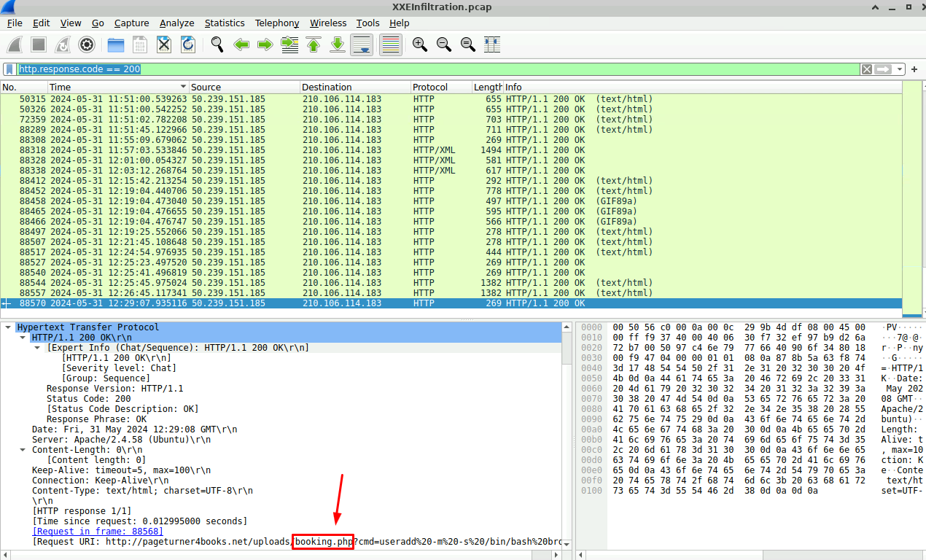Close this capture file icon

(x=164, y=44)
